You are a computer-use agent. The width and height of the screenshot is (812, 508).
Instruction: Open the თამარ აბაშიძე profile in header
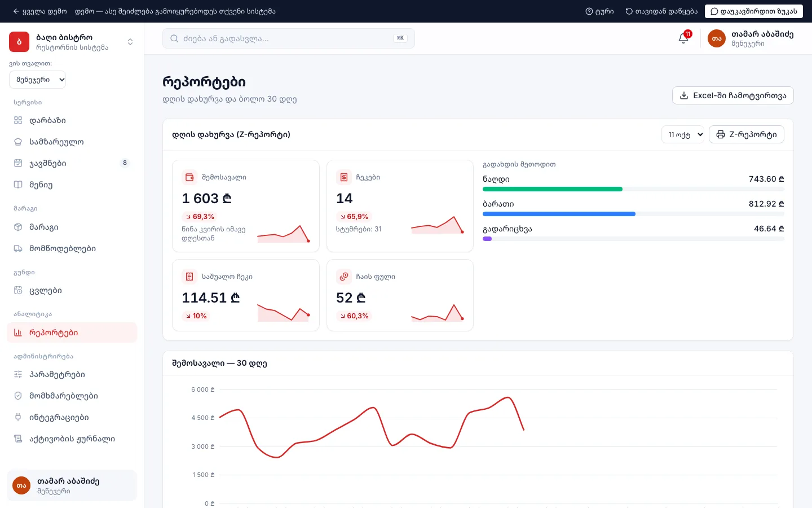751,38
